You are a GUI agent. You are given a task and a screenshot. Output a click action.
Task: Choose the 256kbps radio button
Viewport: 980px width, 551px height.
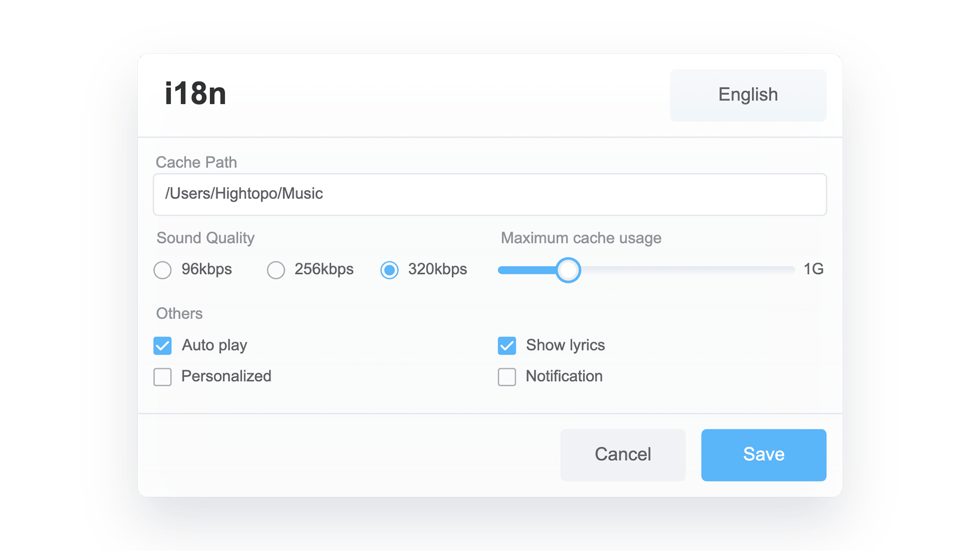point(276,270)
